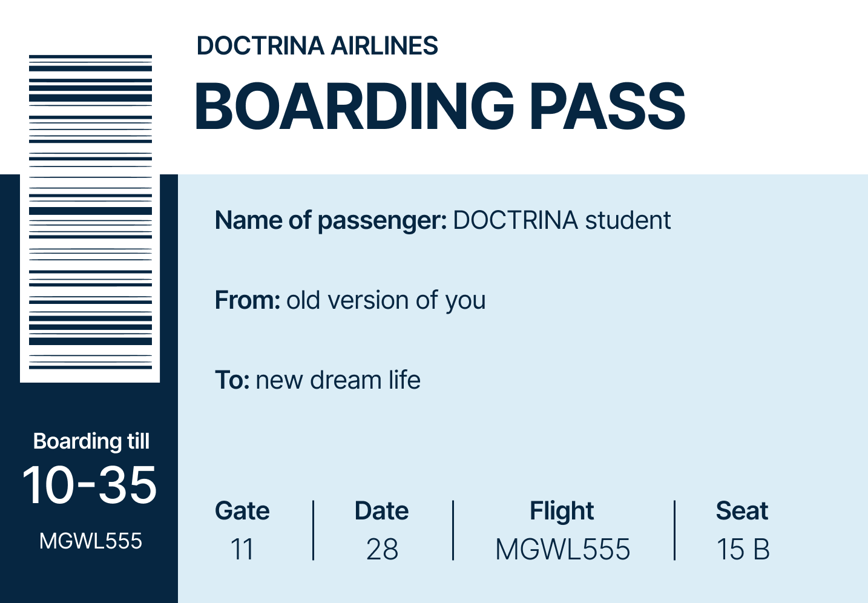Click the origin 'old version of you'
The image size is (868, 603).
pos(386,300)
